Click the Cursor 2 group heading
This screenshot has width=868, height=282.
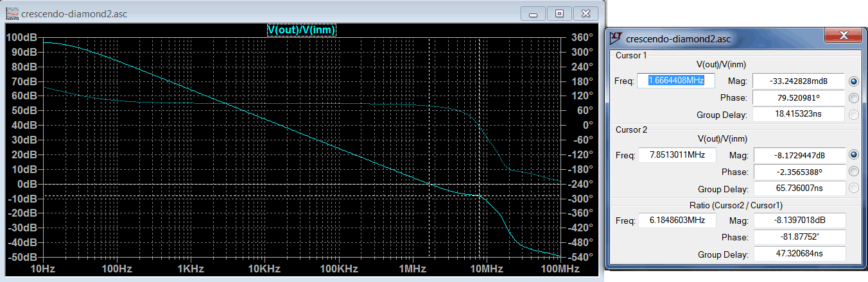pyautogui.click(x=631, y=129)
